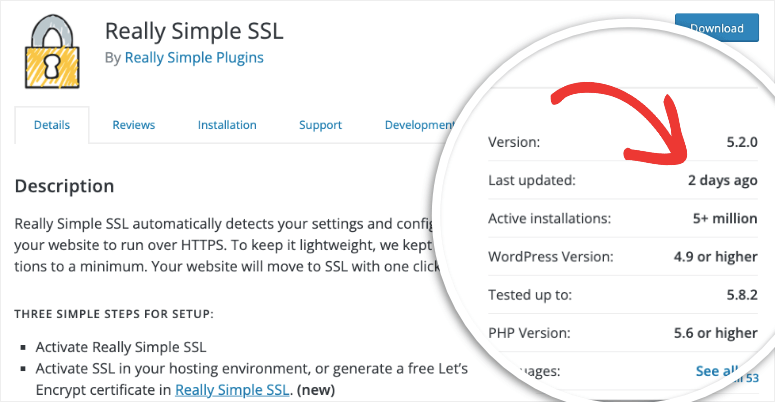Image resolution: width=775 pixels, height=402 pixels.
Task: Click the WordPress Version: label
Action: coord(551,257)
